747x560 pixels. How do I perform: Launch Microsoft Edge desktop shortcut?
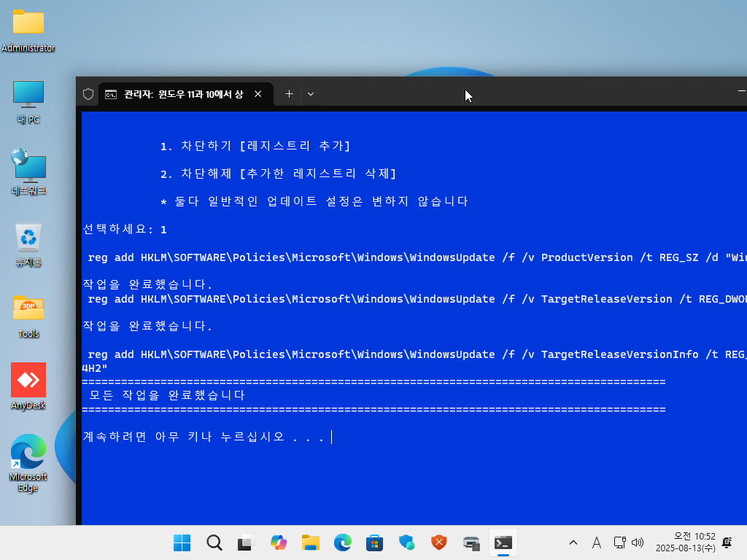pos(28,463)
